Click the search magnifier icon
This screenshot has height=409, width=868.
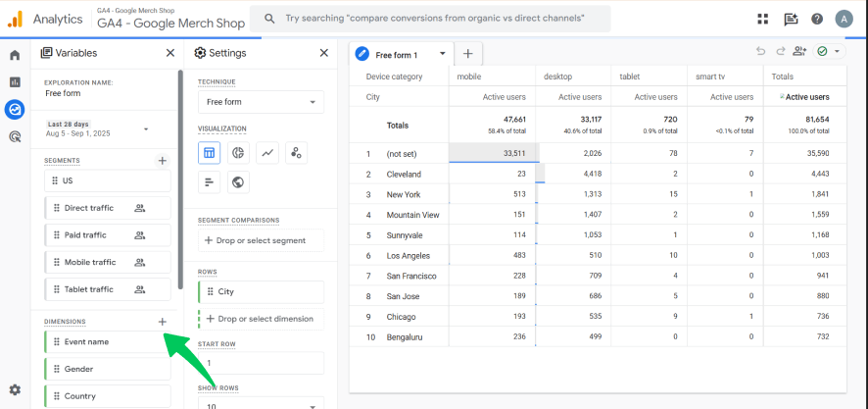269,19
